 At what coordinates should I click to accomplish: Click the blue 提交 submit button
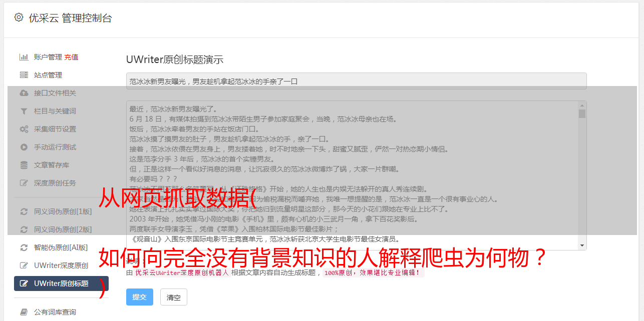pos(139,297)
